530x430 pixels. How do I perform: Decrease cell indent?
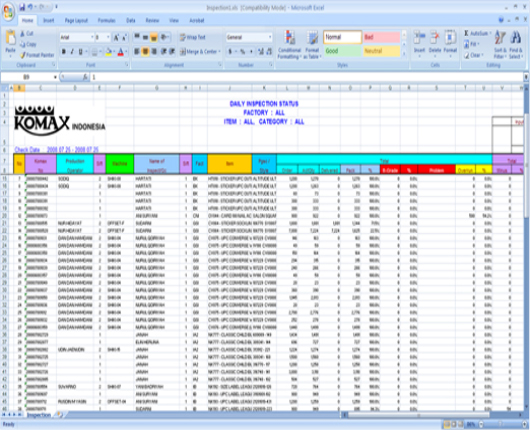click(x=163, y=52)
